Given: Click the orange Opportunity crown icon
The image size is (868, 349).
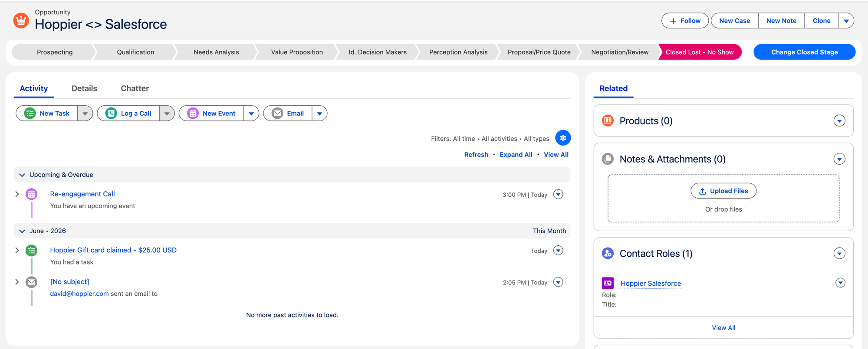Looking at the screenshot, I should pos(21,20).
